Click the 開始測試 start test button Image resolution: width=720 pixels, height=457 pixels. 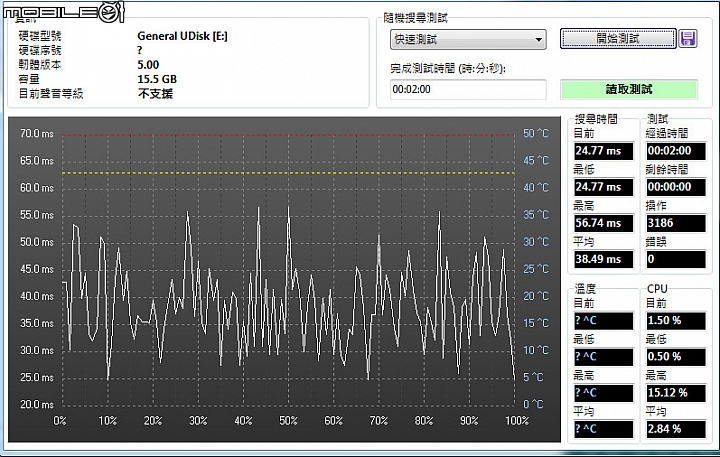click(618, 39)
